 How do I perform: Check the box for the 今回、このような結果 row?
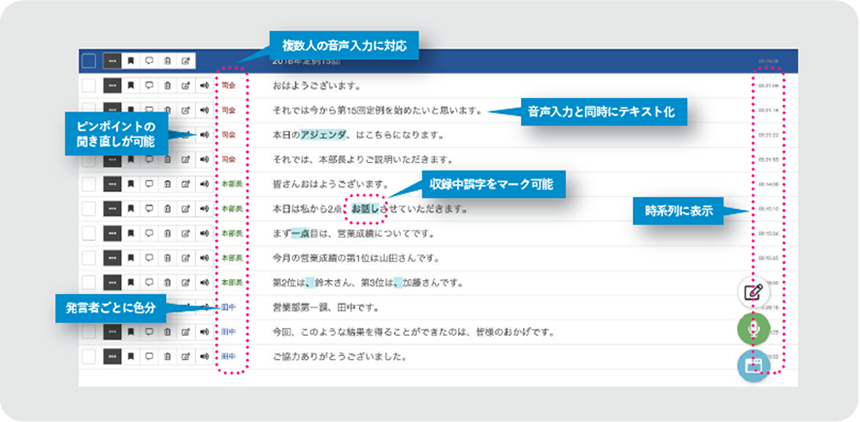(88, 331)
